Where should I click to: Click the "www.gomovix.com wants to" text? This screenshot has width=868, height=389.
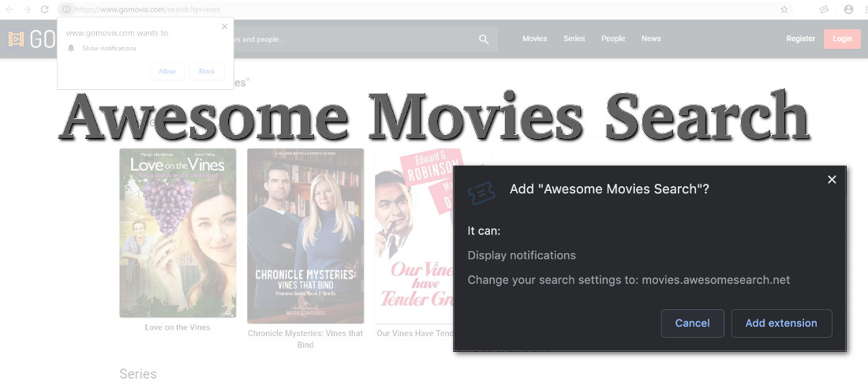point(117,33)
